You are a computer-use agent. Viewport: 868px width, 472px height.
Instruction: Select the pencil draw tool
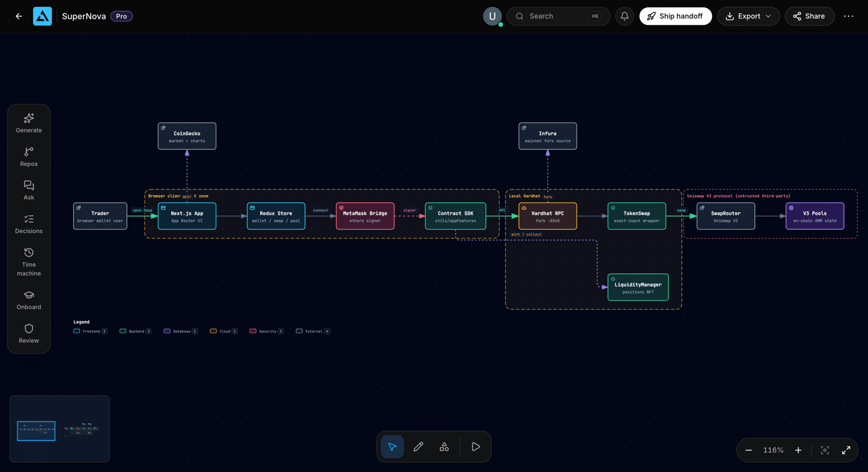pos(418,447)
